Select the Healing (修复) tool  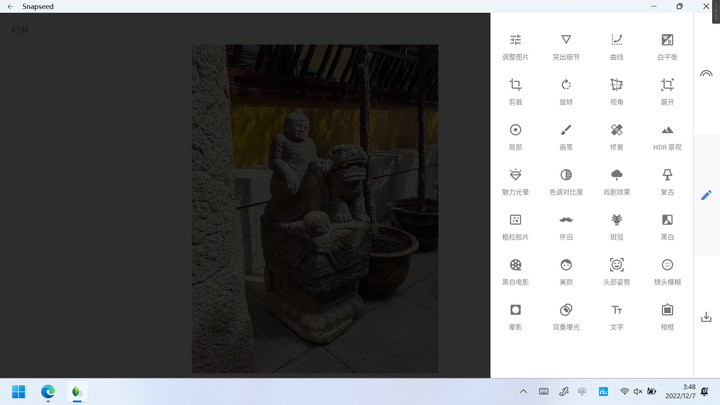click(x=616, y=136)
